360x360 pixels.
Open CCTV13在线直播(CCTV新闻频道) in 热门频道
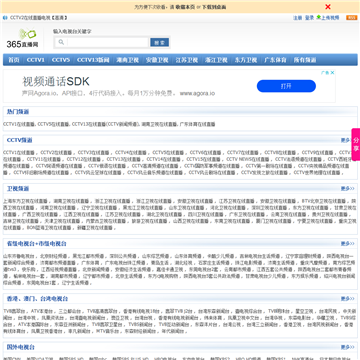click(106, 124)
